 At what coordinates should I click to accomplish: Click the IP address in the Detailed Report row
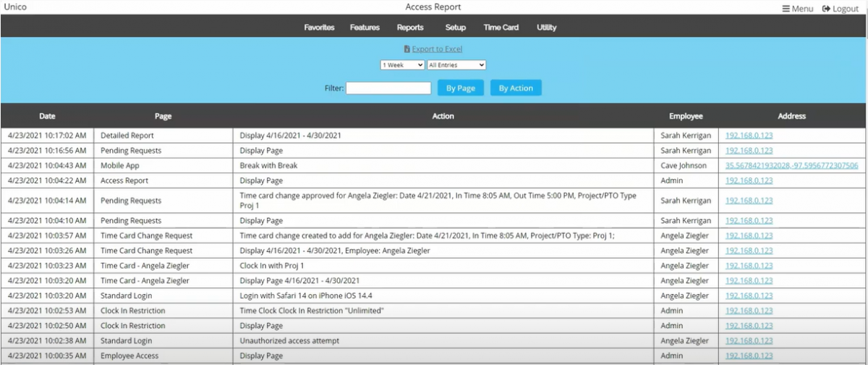pos(749,135)
